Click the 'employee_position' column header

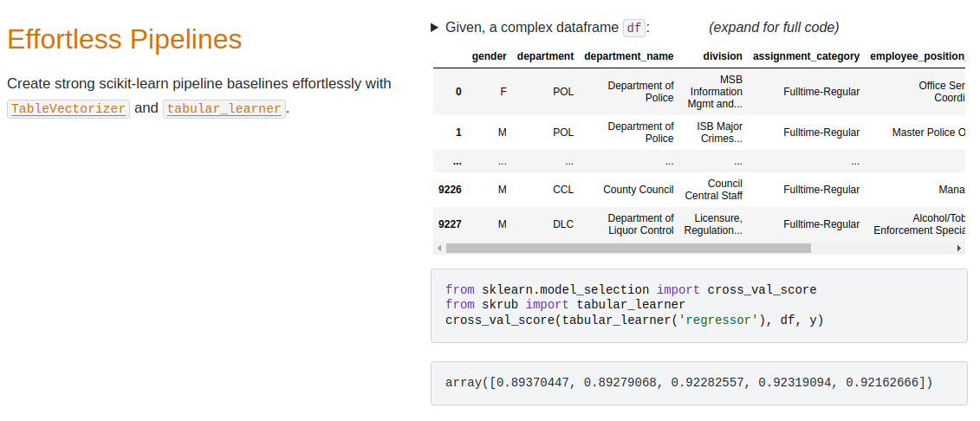point(917,56)
